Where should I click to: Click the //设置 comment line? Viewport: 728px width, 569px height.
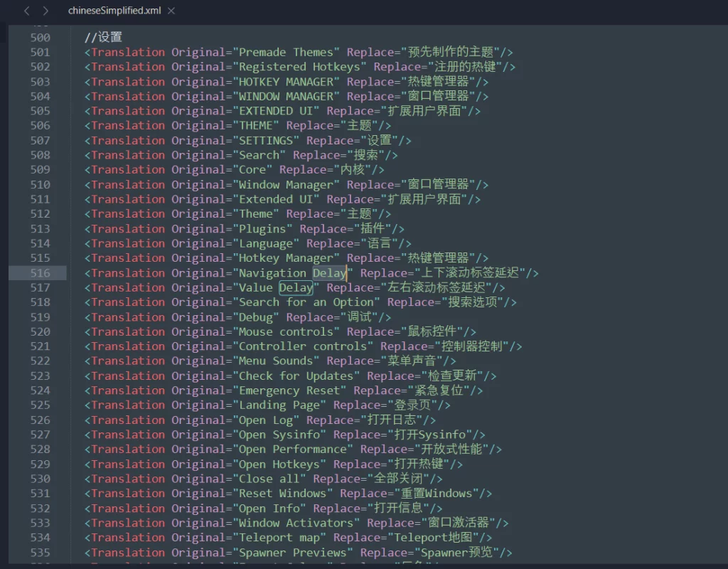click(104, 37)
